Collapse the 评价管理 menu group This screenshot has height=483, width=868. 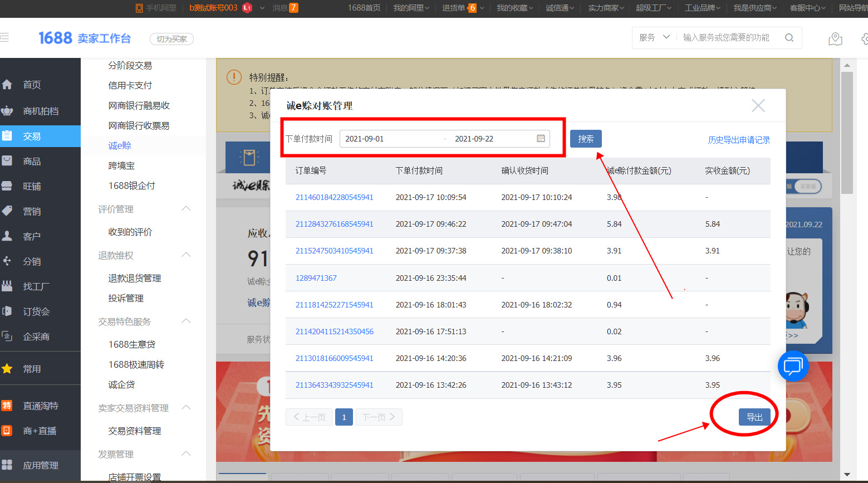pyautogui.click(x=187, y=209)
